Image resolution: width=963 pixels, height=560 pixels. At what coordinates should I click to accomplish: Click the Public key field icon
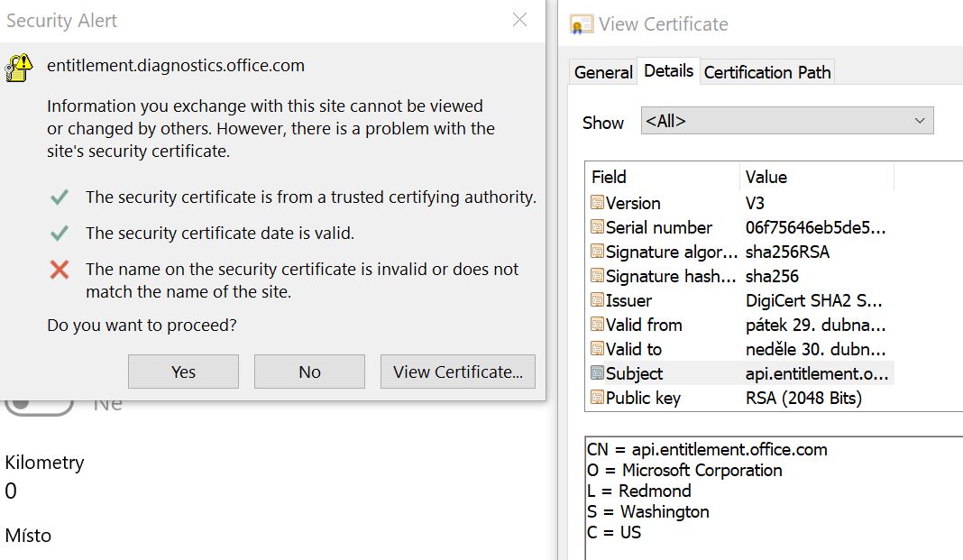(x=597, y=398)
